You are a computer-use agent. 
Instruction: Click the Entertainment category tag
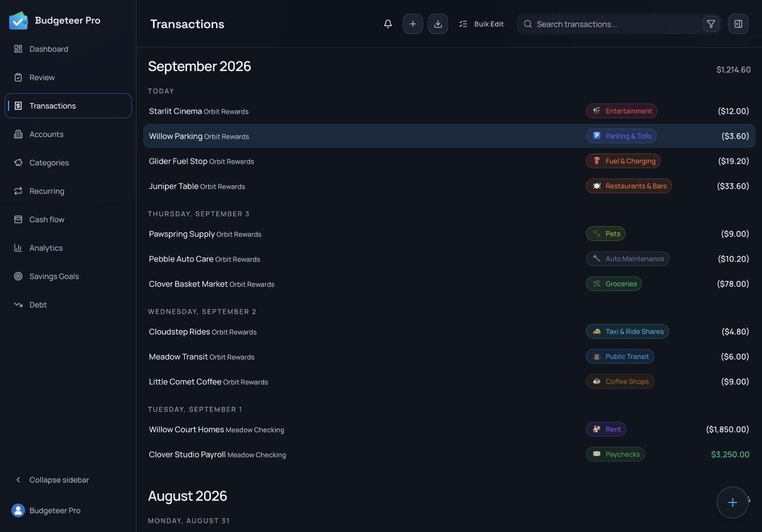(x=622, y=111)
